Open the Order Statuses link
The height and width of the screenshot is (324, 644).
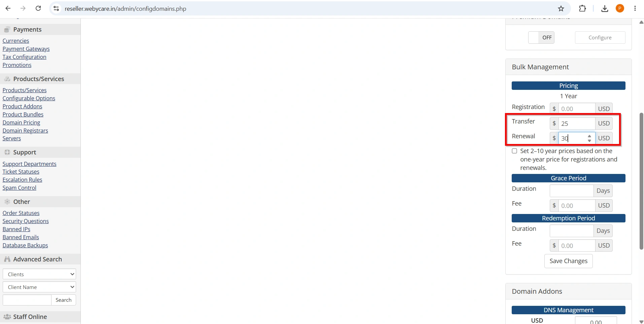(x=21, y=213)
